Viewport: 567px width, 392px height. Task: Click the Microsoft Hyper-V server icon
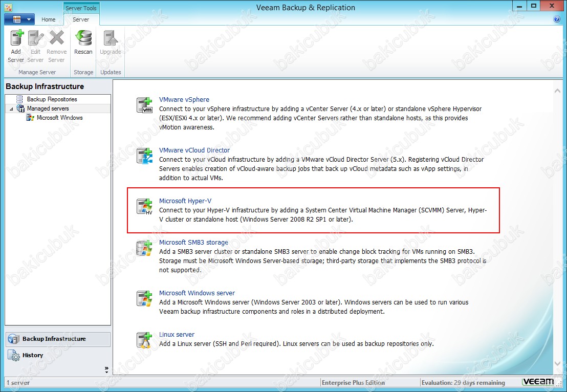pyautogui.click(x=144, y=206)
